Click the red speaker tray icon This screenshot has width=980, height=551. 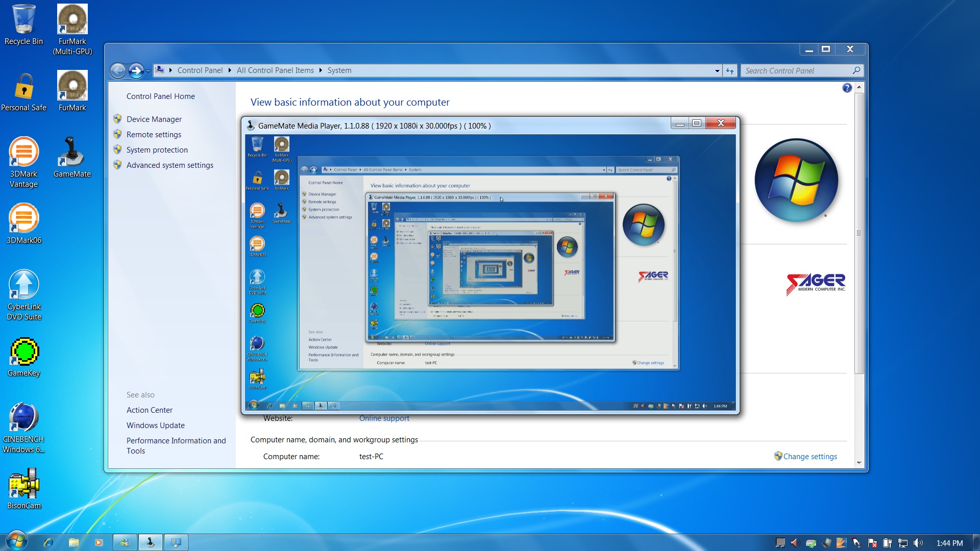coord(795,543)
